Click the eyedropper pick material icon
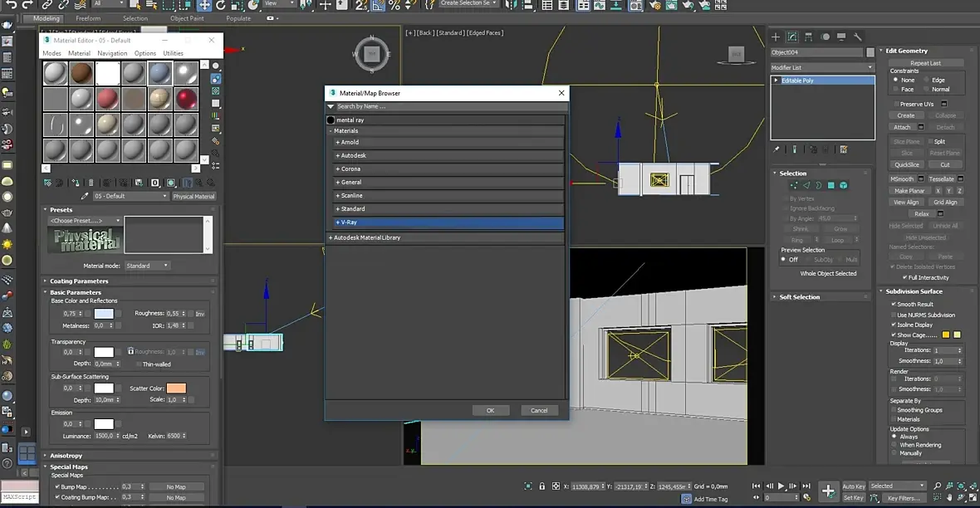980x508 pixels. coord(84,197)
